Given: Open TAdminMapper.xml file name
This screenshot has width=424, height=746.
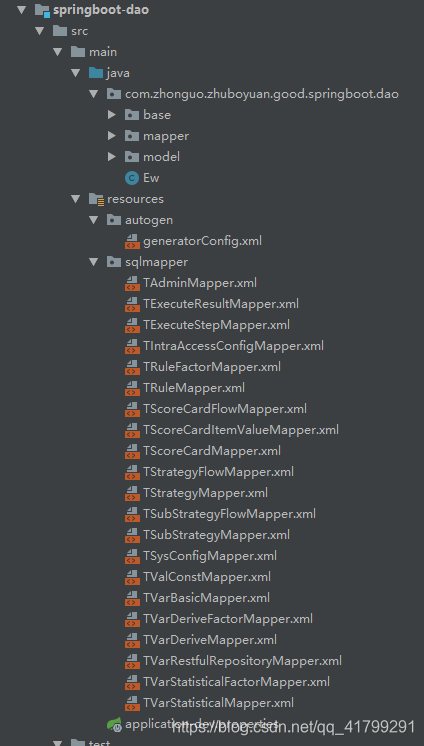Looking at the screenshot, I should 200,283.
